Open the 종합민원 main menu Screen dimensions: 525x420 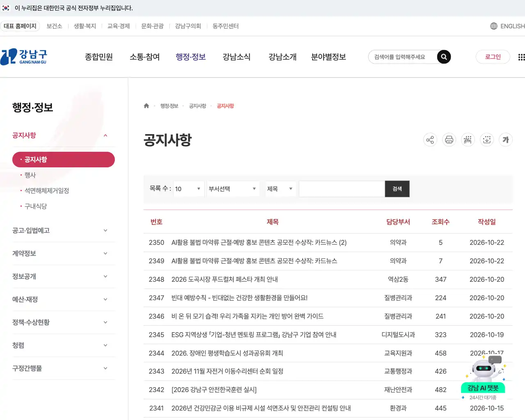click(x=99, y=57)
